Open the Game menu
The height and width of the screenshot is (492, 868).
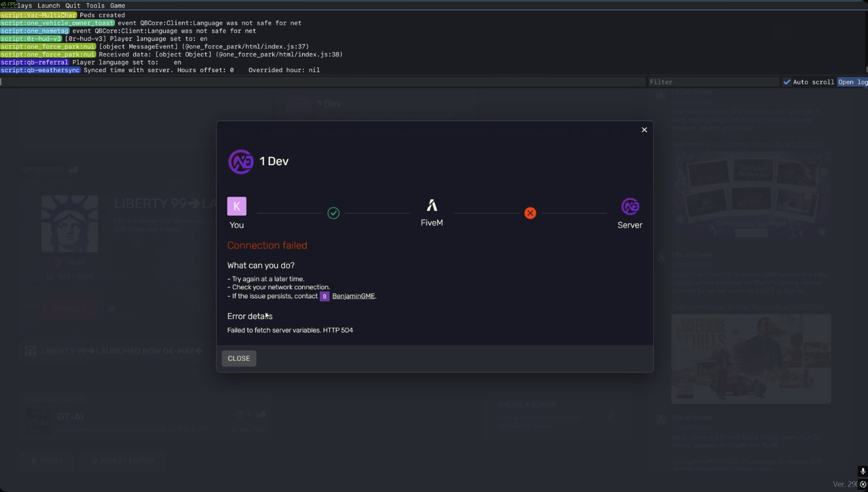118,6
